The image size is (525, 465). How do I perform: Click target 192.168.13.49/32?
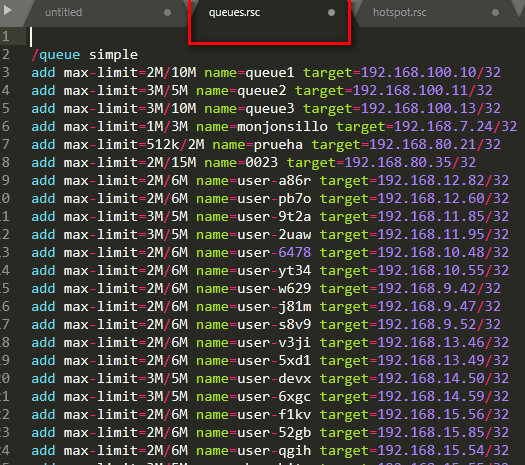pos(443,362)
